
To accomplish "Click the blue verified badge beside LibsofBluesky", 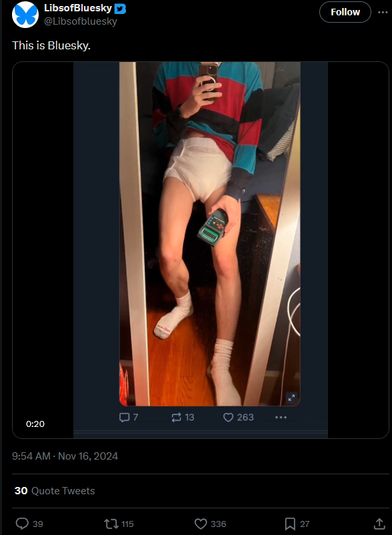I will pyautogui.click(x=120, y=8).
